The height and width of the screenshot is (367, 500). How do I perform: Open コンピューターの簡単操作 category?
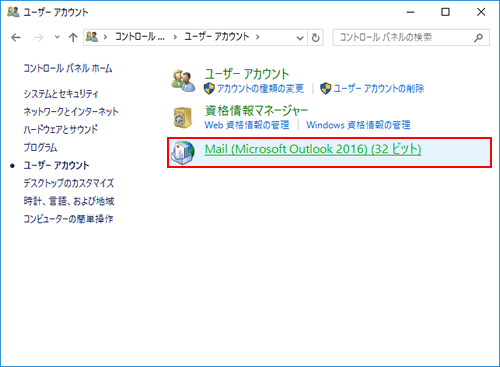click(x=68, y=219)
